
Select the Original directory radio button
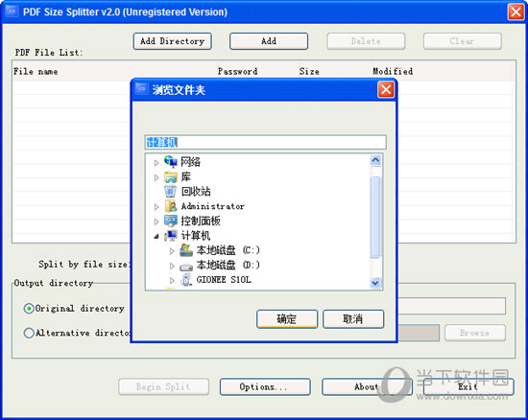coord(29,308)
